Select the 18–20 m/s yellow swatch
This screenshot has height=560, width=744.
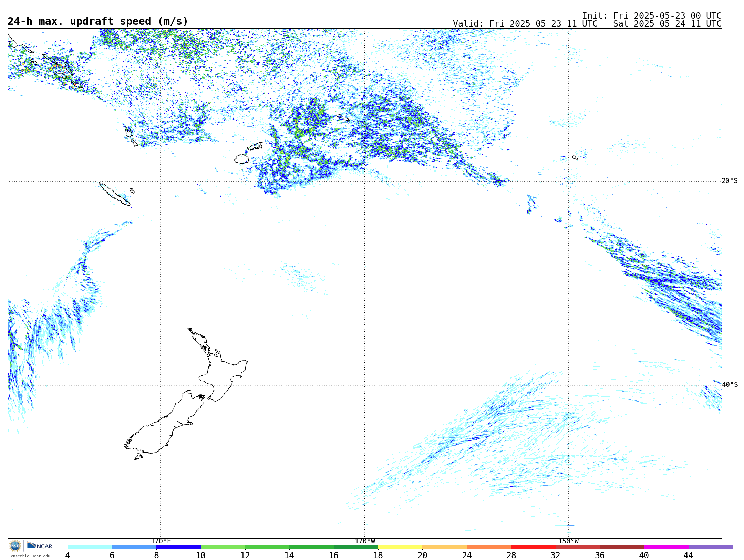400,547
